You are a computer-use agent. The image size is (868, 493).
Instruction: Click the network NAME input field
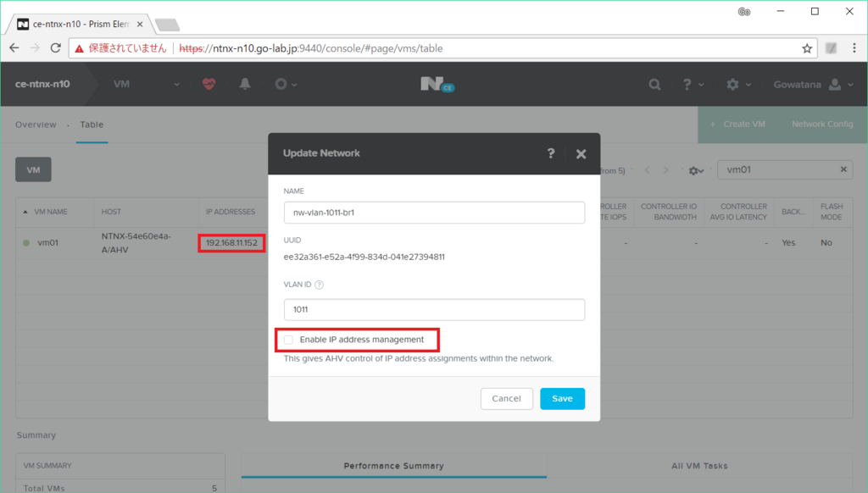click(434, 213)
